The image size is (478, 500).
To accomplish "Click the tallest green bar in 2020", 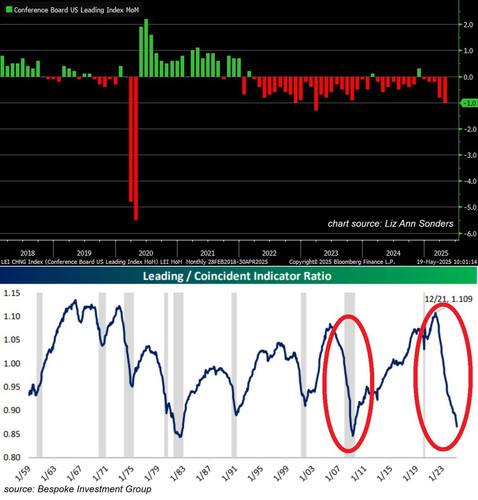I will [146, 48].
